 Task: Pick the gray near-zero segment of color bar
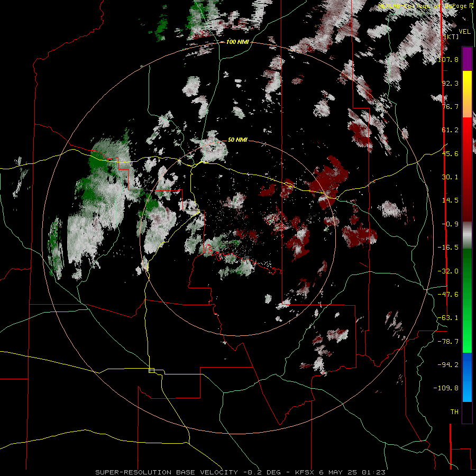click(x=467, y=235)
